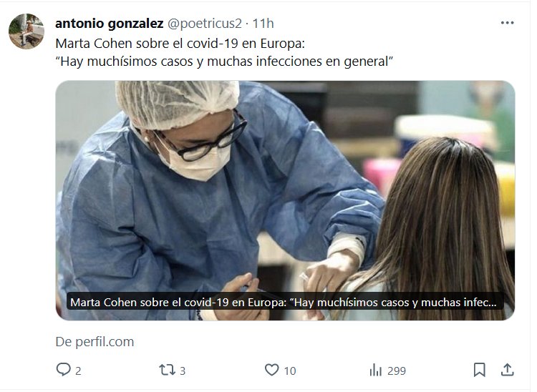Click the 11h timestamp
The width and height of the screenshot is (537, 392).
point(263,24)
